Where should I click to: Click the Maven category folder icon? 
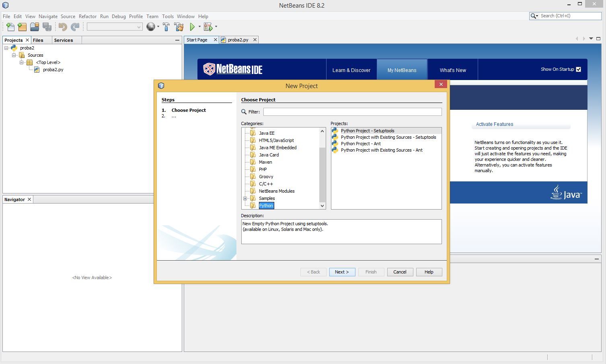[x=253, y=162]
